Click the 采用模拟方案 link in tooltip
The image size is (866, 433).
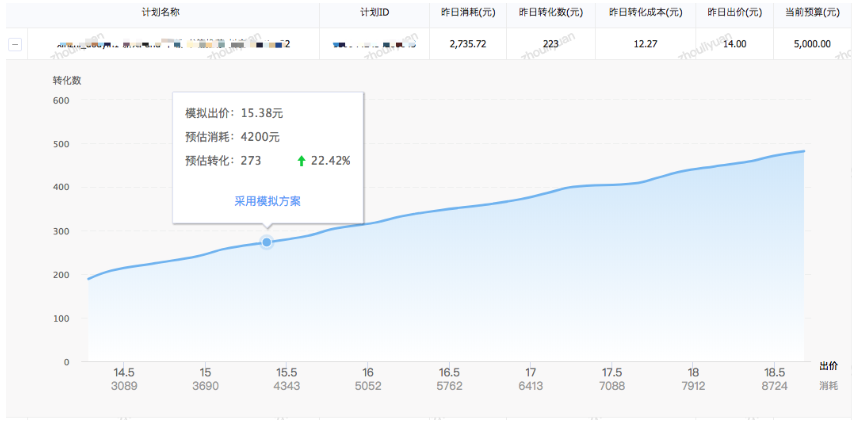268,202
